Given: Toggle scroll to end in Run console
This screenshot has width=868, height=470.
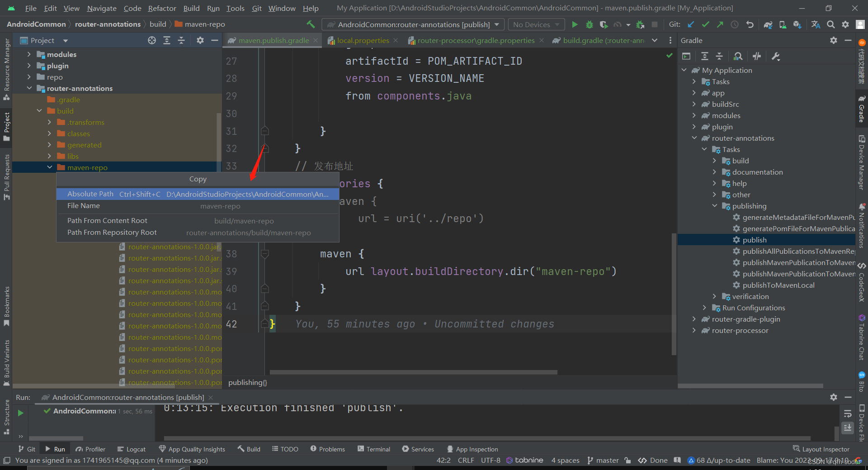Looking at the screenshot, I should point(848,427).
